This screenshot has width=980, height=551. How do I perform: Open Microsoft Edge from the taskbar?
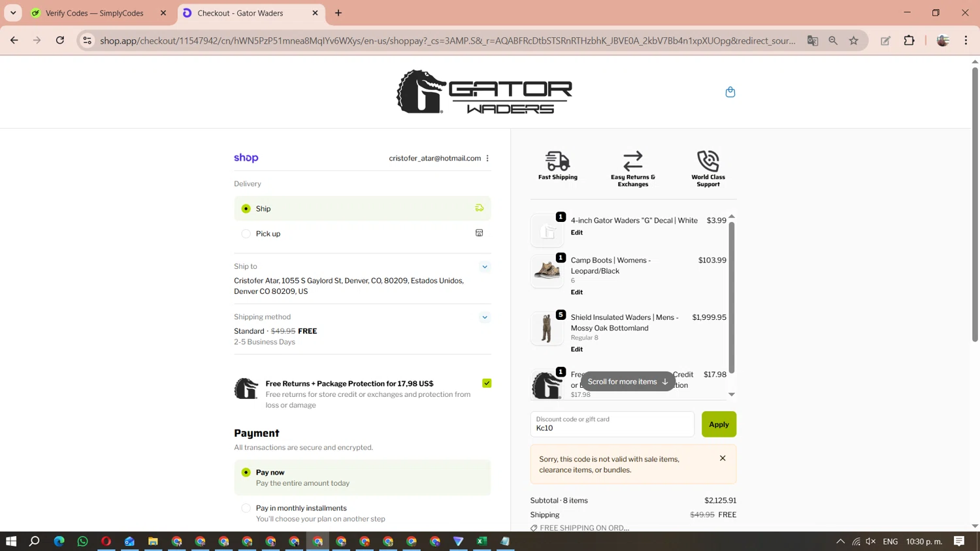point(59,541)
